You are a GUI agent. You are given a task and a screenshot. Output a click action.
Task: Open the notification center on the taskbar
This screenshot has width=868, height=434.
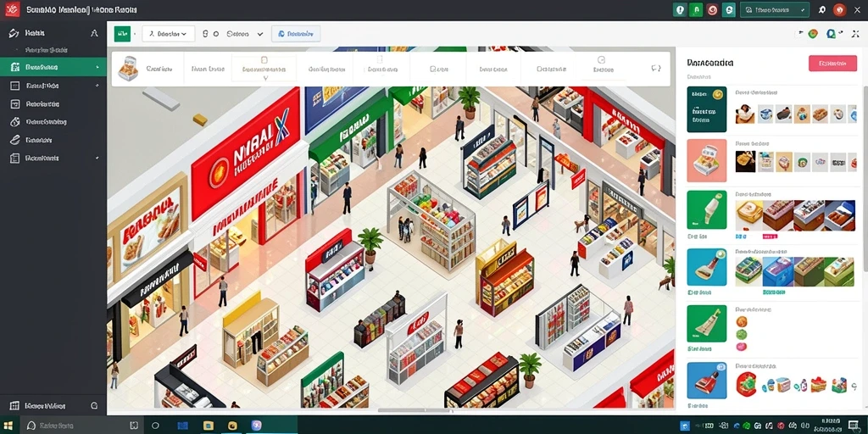[x=854, y=426]
